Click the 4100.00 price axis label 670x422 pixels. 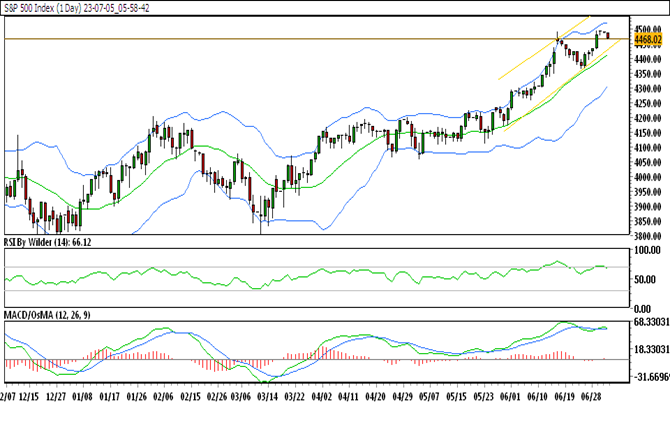coord(648,148)
